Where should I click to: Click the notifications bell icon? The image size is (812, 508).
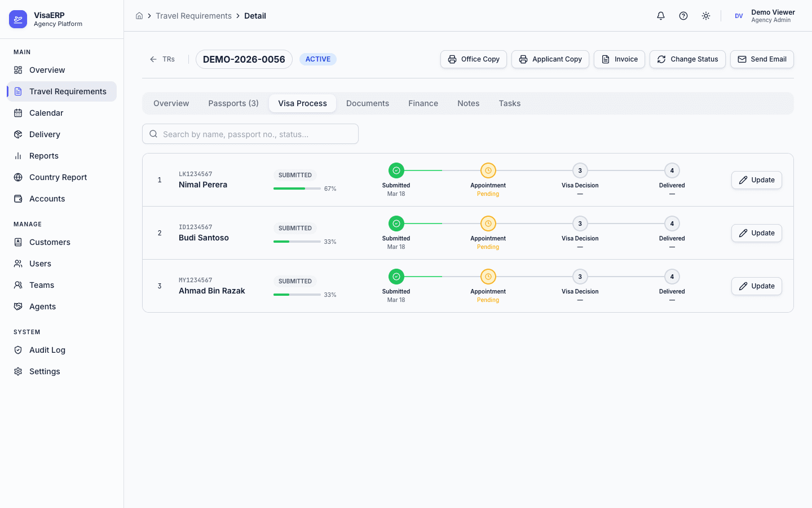(x=661, y=16)
